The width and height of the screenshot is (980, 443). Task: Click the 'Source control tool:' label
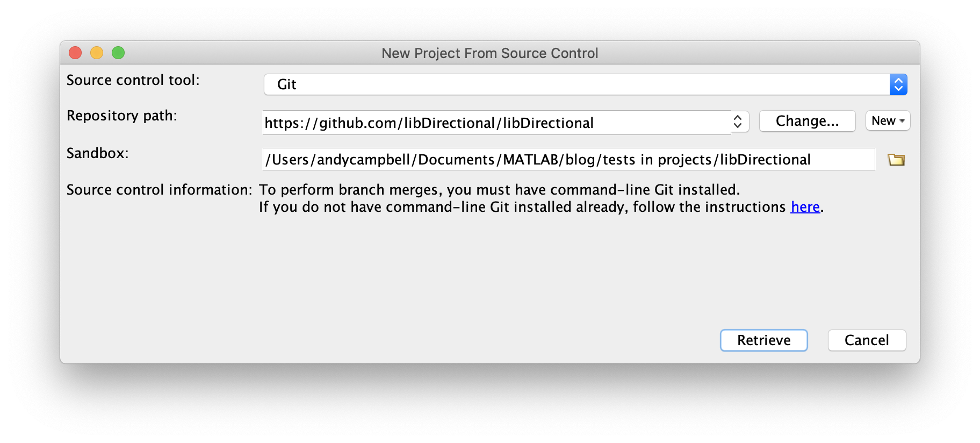[133, 80]
